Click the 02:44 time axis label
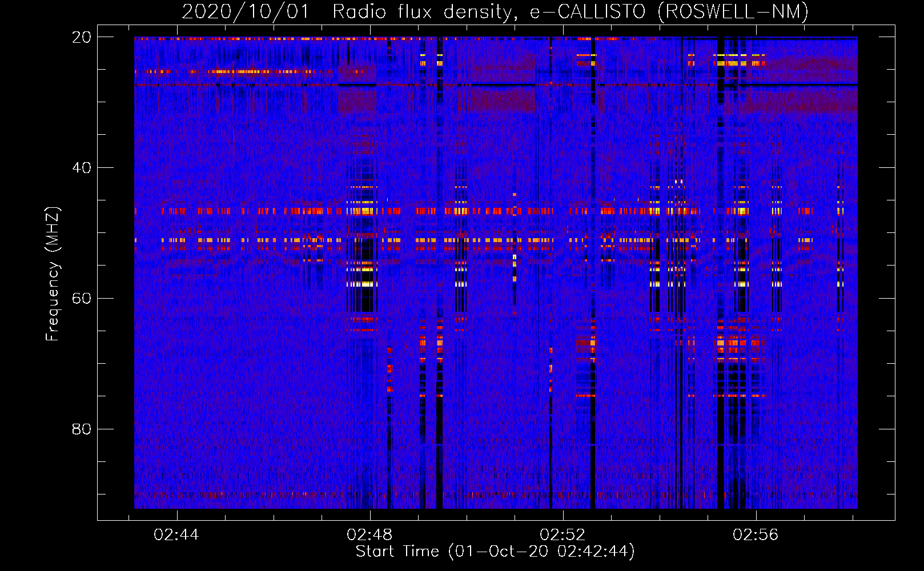 pos(176,534)
